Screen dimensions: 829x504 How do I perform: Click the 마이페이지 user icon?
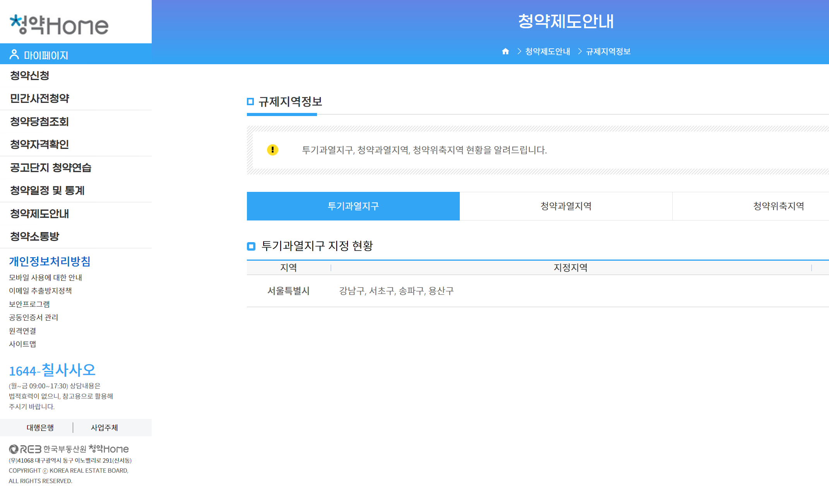click(14, 55)
